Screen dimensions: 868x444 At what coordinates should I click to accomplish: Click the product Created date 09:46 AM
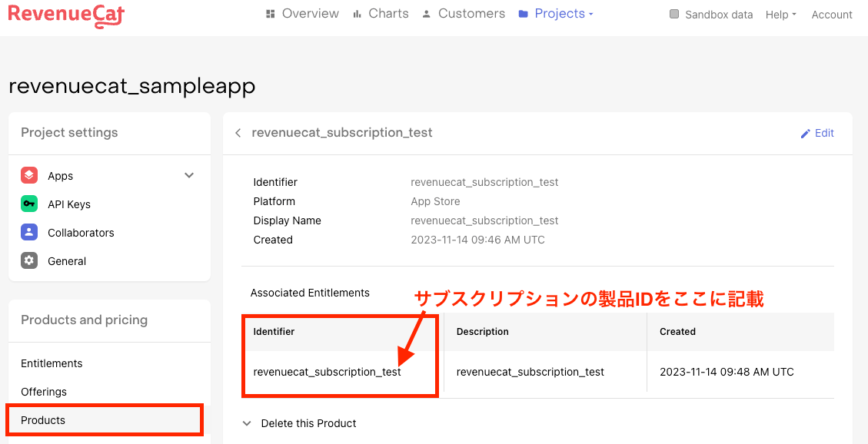477,240
